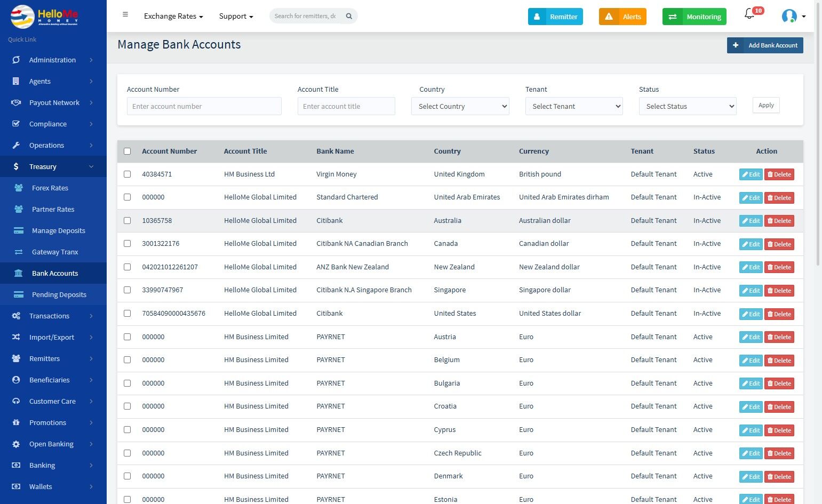This screenshot has width=822, height=504.
Task: Open the Select Tenant dropdown
Action: [574, 106]
